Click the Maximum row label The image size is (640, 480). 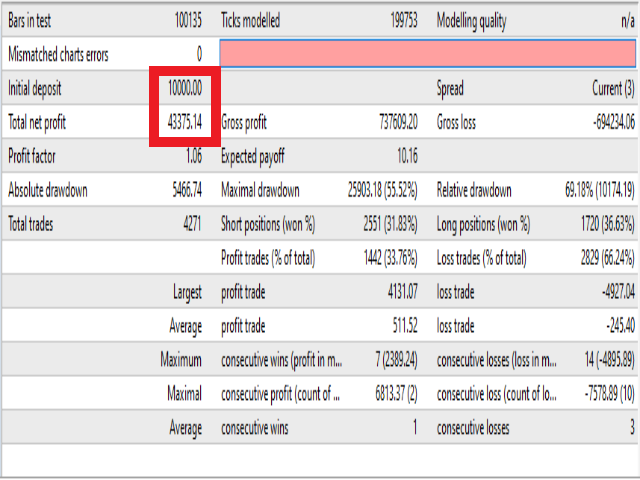tap(181, 360)
